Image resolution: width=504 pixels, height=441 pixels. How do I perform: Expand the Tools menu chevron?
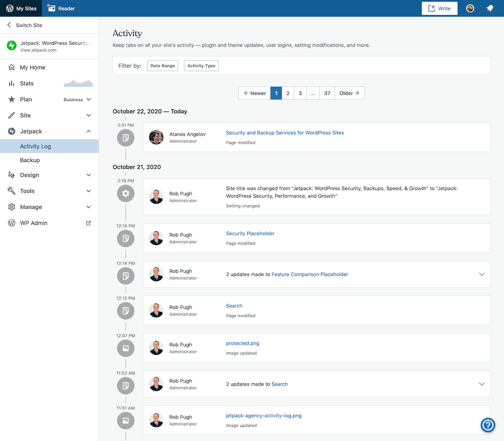pyautogui.click(x=89, y=191)
